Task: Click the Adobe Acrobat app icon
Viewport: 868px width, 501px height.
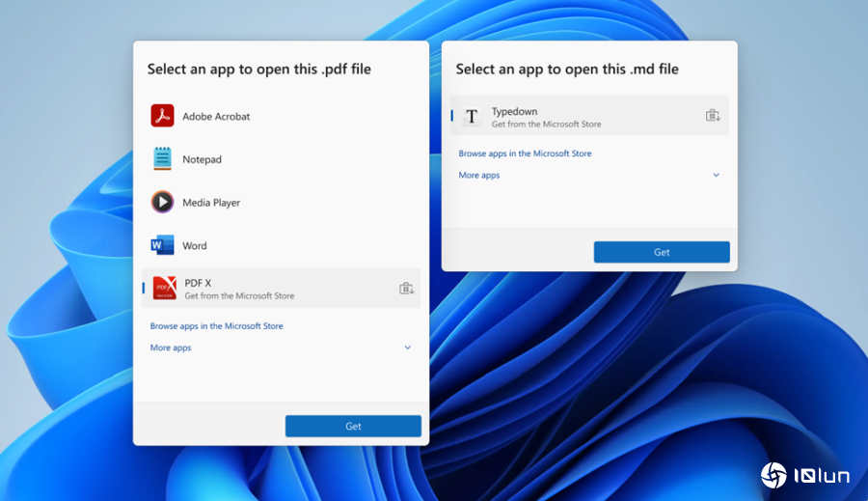Action: coord(162,116)
